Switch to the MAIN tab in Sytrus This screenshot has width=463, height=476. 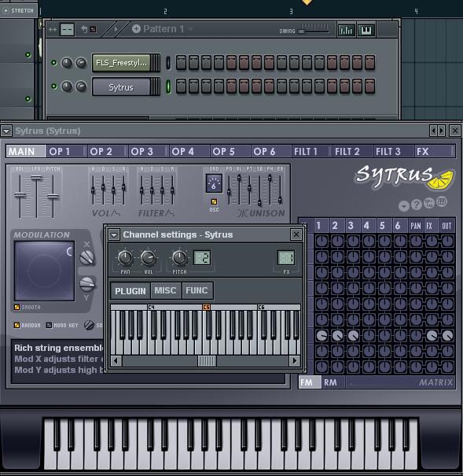[x=26, y=152]
